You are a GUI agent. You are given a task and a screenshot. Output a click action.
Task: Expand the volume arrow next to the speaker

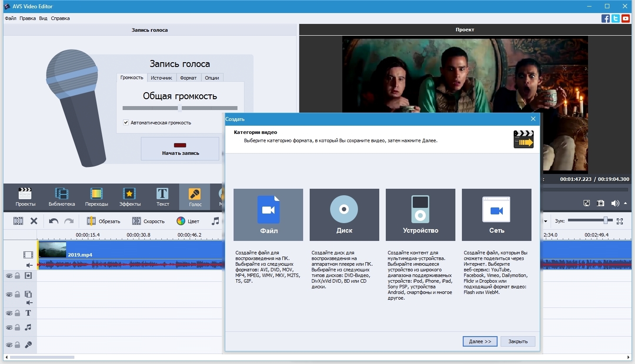click(625, 203)
